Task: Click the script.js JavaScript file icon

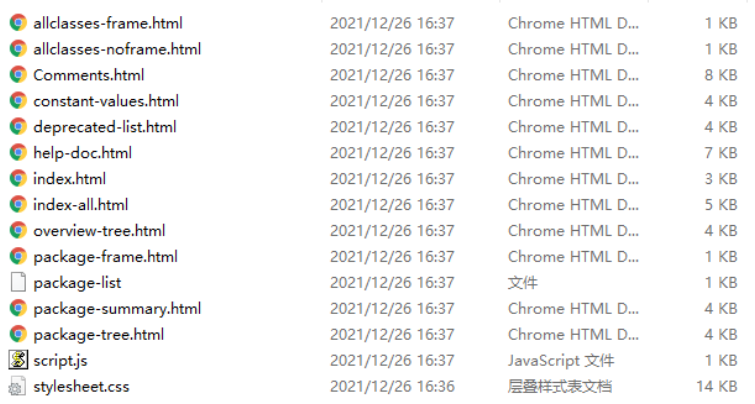Action: click(x=18, y=360)
